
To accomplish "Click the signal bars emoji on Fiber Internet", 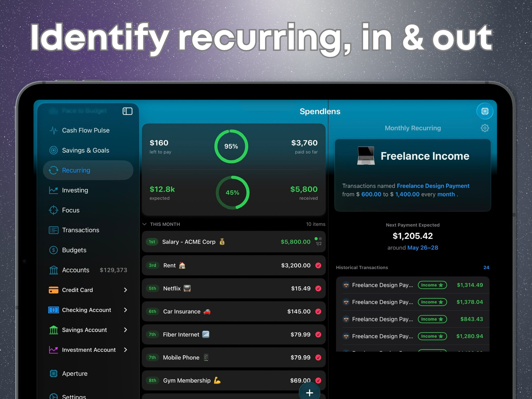I will click(206, 334).
